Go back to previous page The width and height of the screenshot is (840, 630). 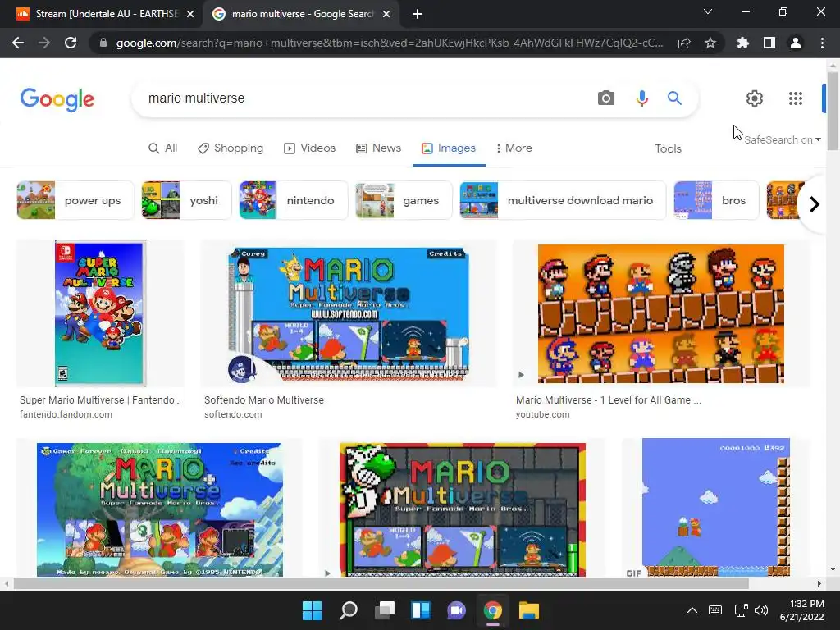[18, 43]
